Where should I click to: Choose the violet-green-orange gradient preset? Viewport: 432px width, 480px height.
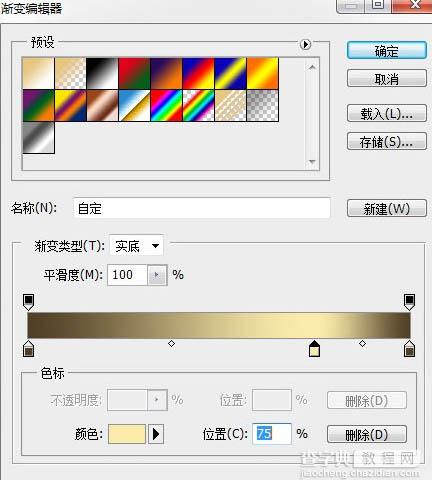38,105
